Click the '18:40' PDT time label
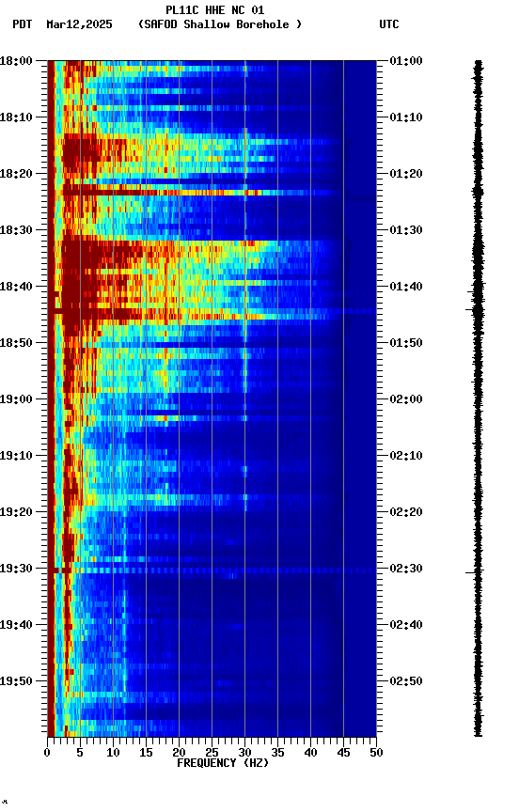The image size is (519, 812). click(x=16, y=287)
